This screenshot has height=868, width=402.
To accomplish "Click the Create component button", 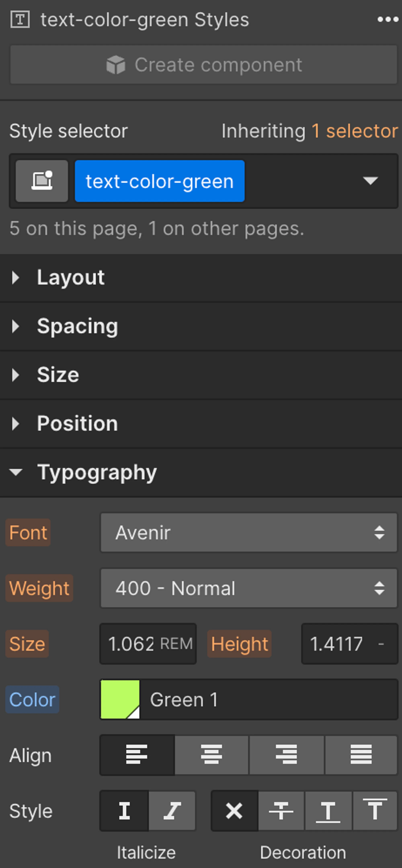I will (x=203, y=65).
